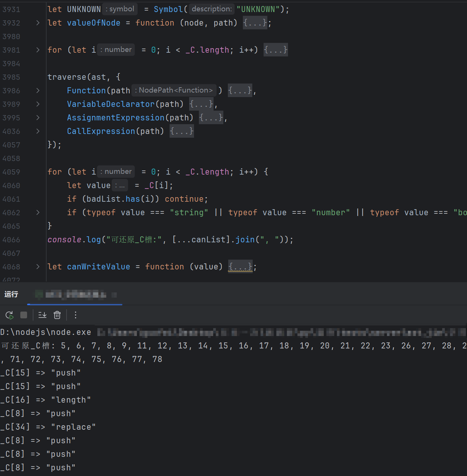Expand the folded valueOfNode function gutter arrow
This screenshot has width=467, height=476.
[x=38, y=23]
